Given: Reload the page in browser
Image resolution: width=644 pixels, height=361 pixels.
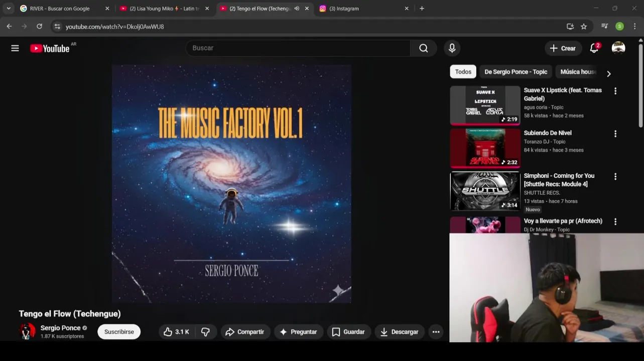Looking at the screenshot, I should [39, 27].
